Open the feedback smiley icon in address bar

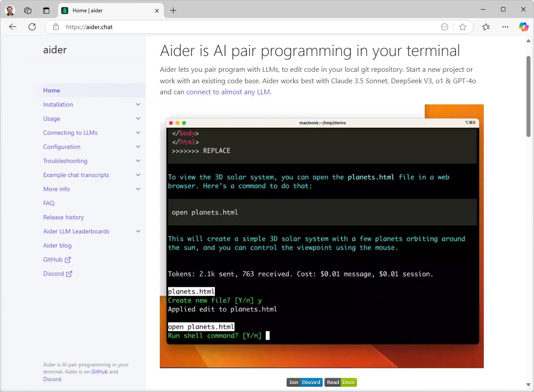coord(445,27)
